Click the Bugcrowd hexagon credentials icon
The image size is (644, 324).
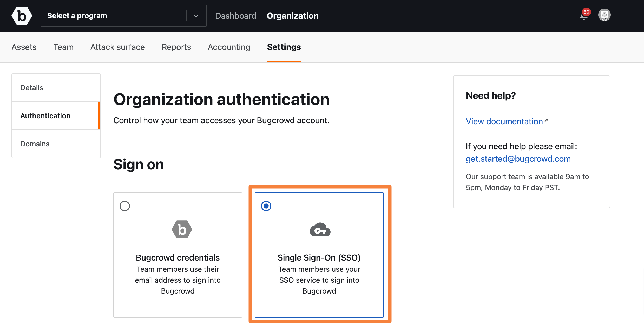click(x=182, y=229)
